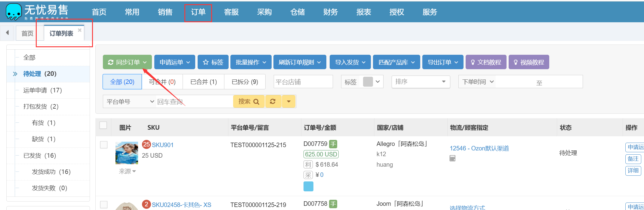Screen dimensions: 644x210
Task: Open the 视频教程 lightbulb button
Action: click(528, 62)
